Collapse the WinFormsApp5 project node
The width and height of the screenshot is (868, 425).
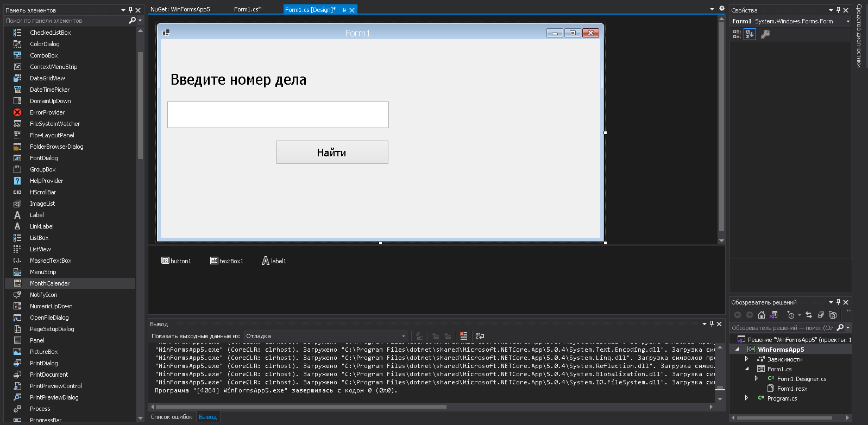pos(737,349)
